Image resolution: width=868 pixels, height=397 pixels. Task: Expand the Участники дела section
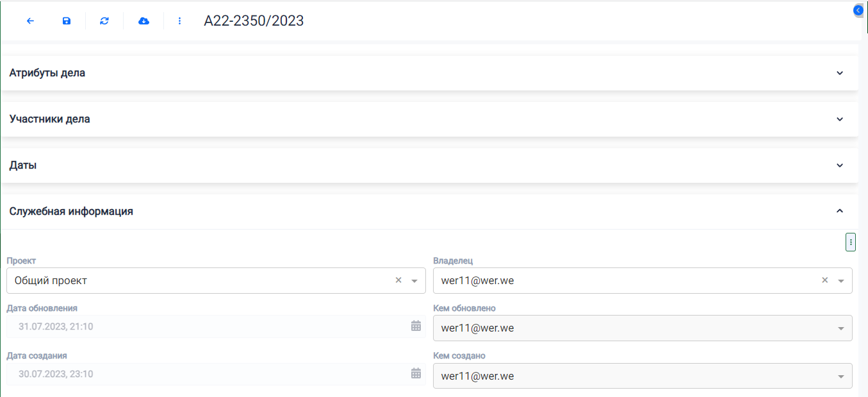tap(840, 119)
